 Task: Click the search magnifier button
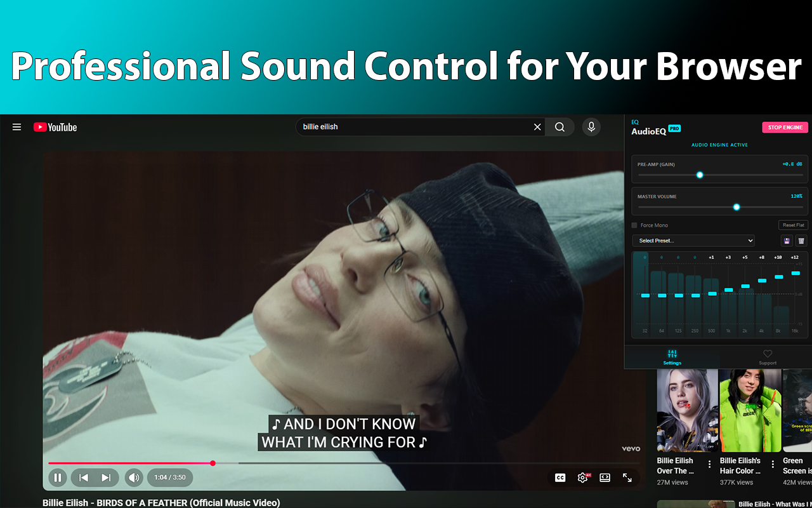coord(560,127)
